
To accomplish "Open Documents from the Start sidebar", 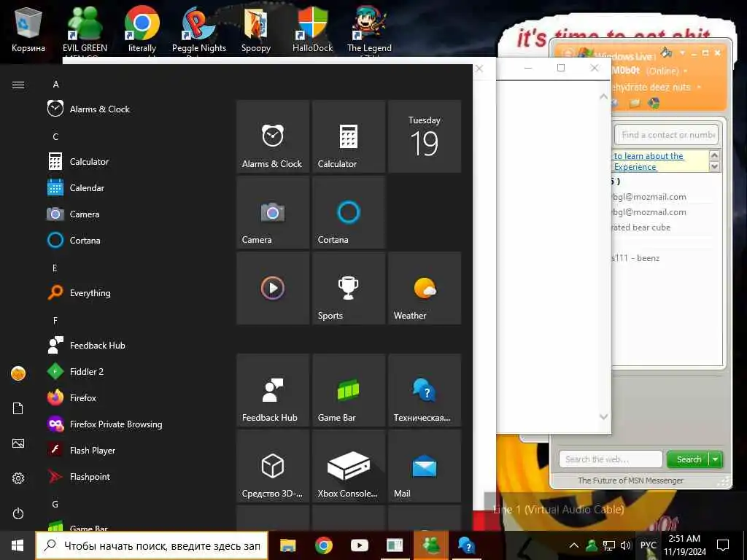I will tap(18, 408).
